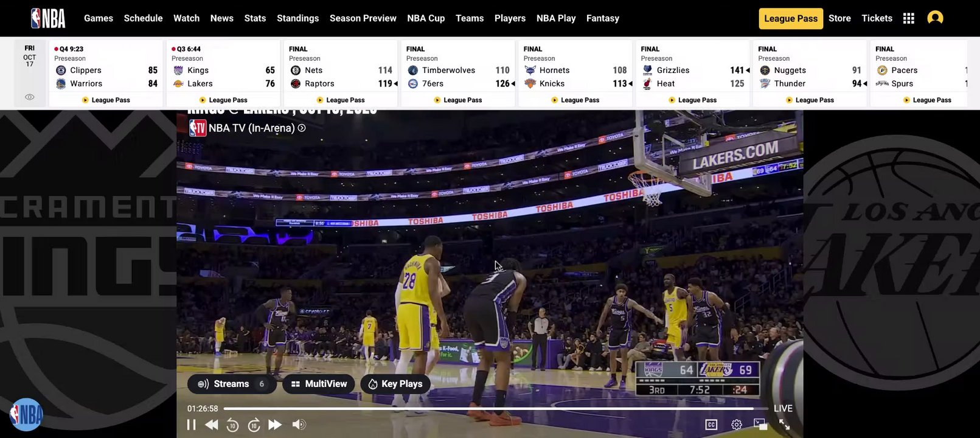Click the Nuggets team logo
Image resolution: width=980 pixels, height=438 pixels.
[x=765, y=71]
